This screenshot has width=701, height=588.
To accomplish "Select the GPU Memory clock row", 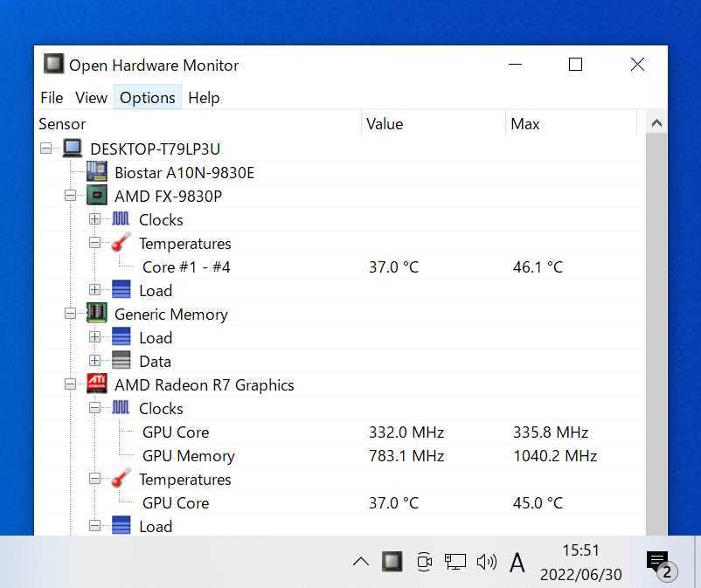I will tap(340, 456).
